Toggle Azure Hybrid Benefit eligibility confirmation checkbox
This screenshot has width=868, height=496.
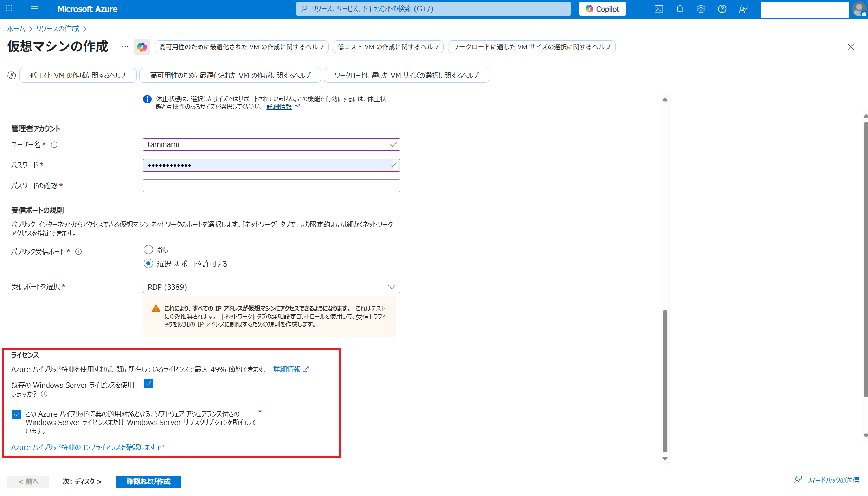17,414
